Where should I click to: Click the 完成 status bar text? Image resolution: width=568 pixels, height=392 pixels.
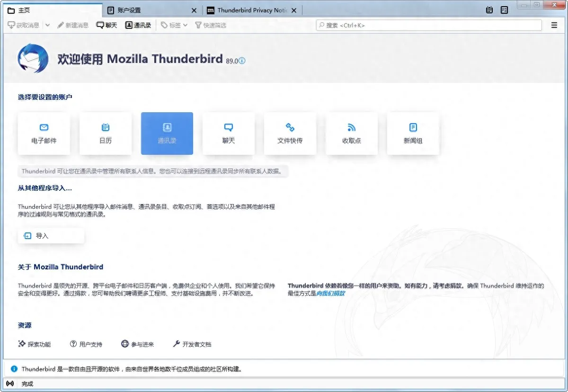tap(27, 383)
